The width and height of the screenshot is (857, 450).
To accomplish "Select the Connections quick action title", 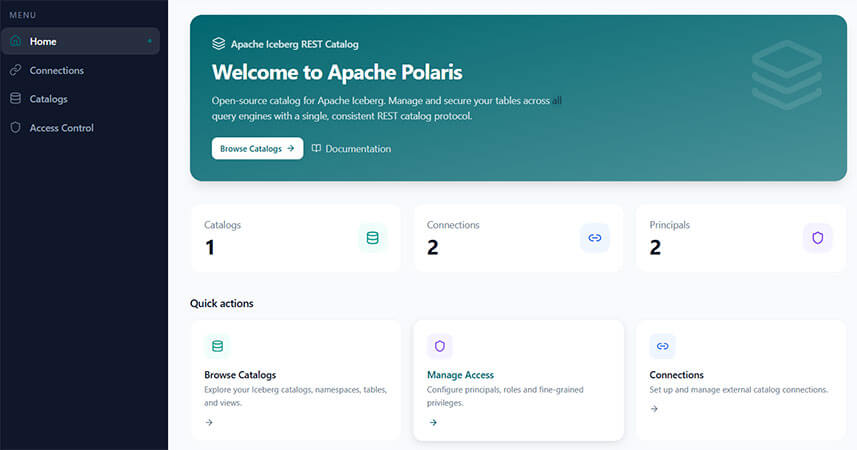I will click(676, 375).
